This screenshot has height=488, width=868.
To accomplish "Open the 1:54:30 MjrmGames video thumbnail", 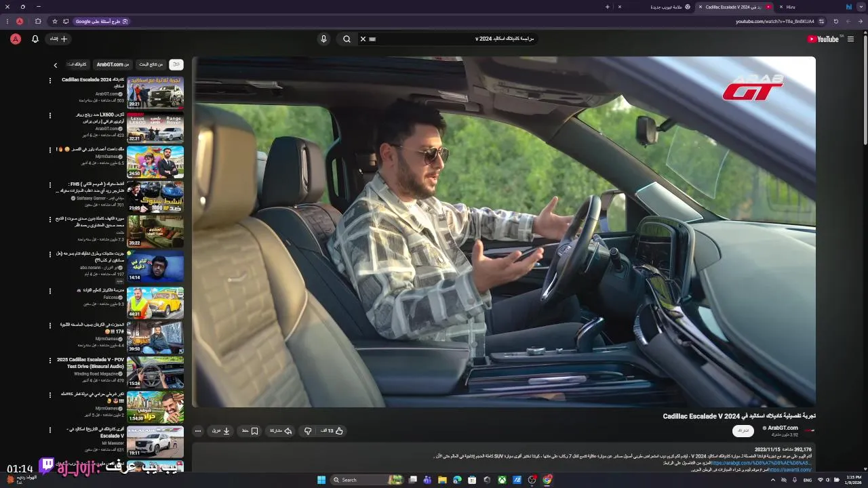I will tap(155, 407).
